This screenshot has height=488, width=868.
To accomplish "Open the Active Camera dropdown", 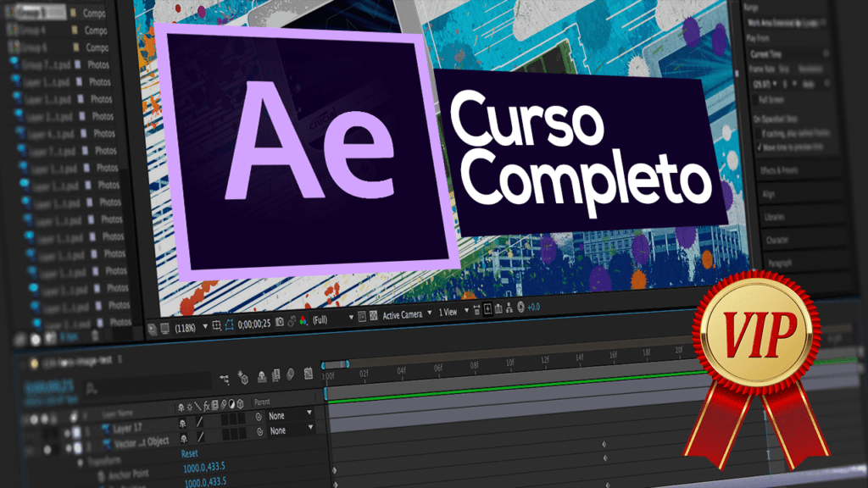I will click(x=407, y=314).
